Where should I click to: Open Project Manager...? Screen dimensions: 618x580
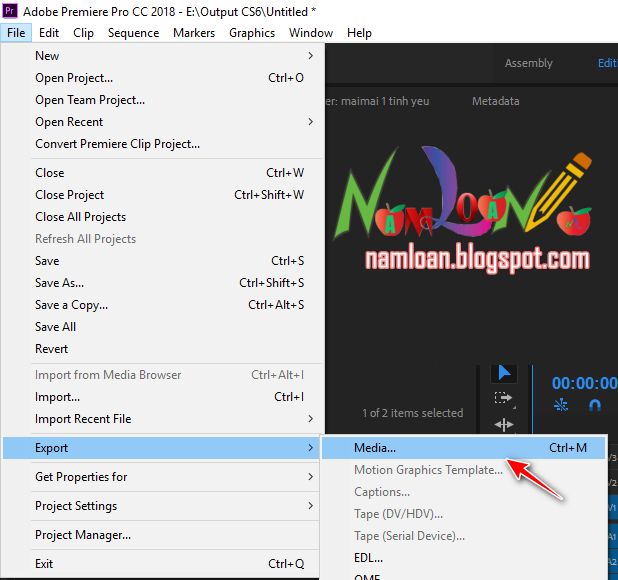coord(161,535)
